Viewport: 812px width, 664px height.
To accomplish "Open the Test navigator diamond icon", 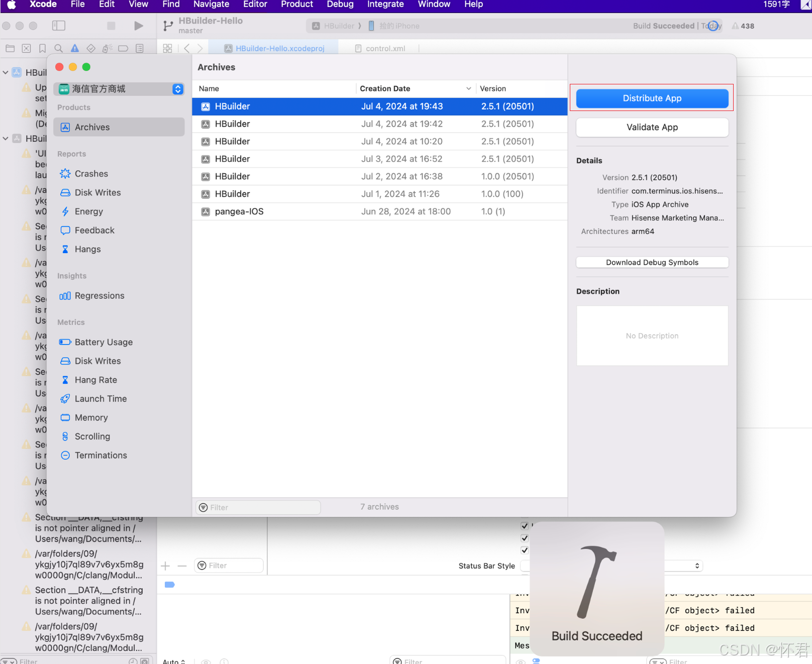I will (x=91, y=48).
